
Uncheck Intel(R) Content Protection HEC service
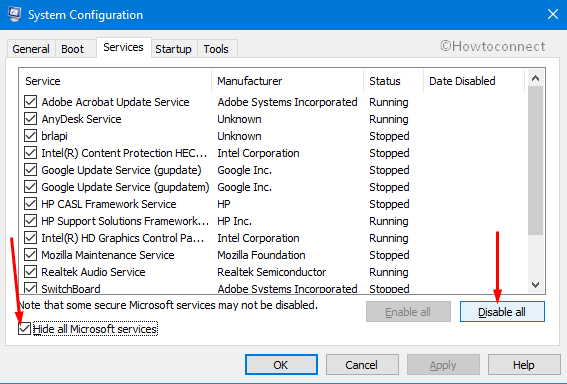(x=30, y=153)
